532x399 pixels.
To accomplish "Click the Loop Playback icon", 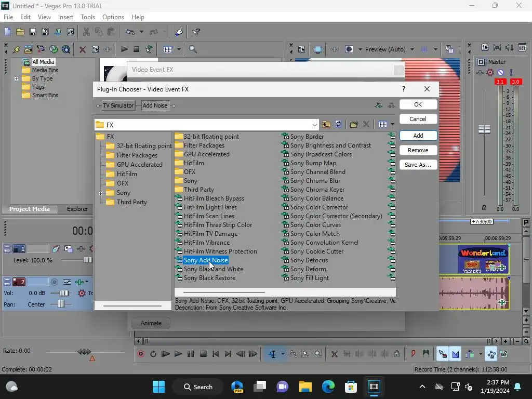I will [x=153, y=354].
